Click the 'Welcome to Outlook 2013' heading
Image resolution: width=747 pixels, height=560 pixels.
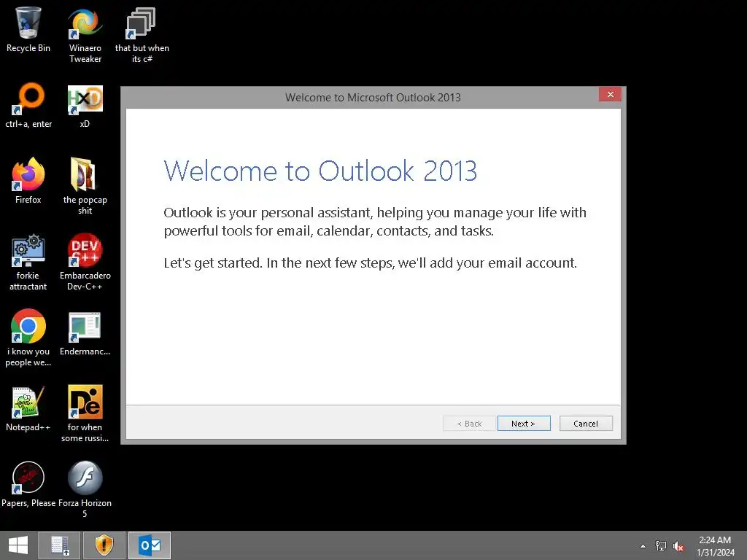320,171
